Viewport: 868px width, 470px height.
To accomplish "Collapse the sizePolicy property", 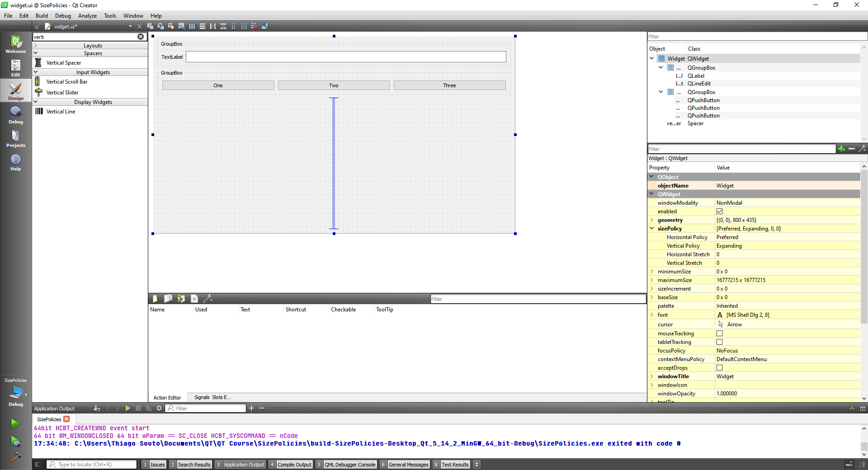I will pos(652,229).
